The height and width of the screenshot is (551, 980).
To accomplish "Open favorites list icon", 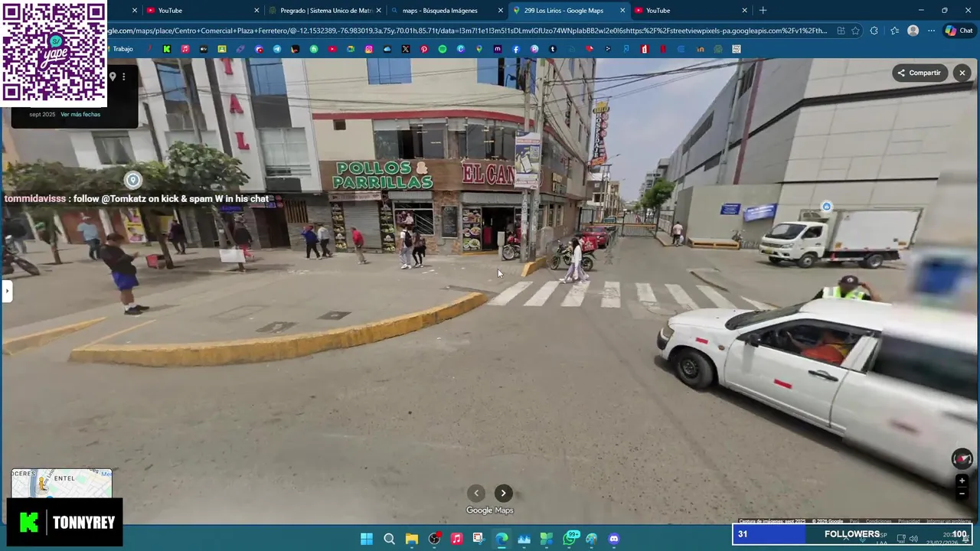I will pyautogui.click(x=894, y=31).
